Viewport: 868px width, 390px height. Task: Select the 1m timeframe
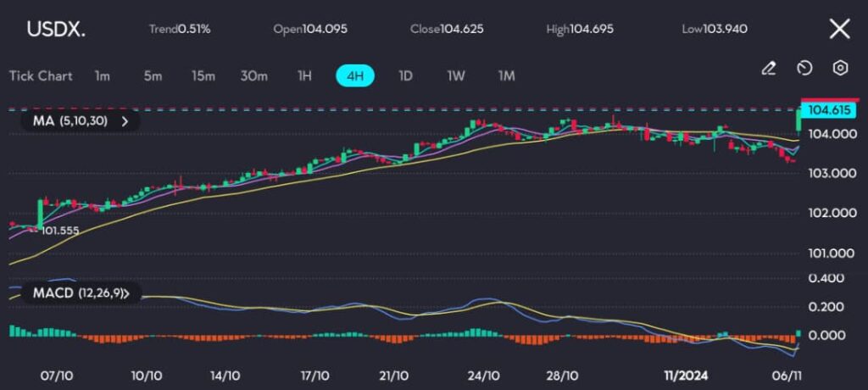pos(102,75)
